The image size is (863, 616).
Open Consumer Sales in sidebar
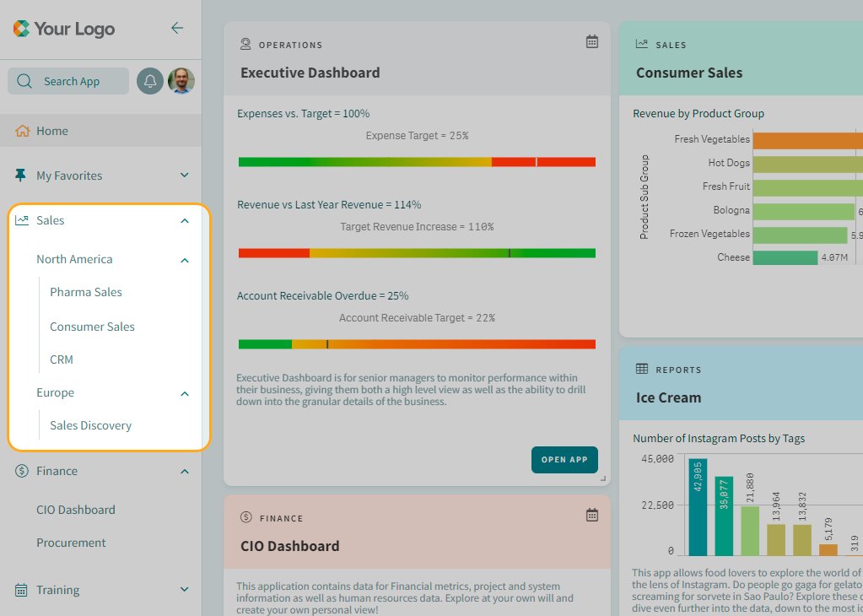tap(92, 327)
